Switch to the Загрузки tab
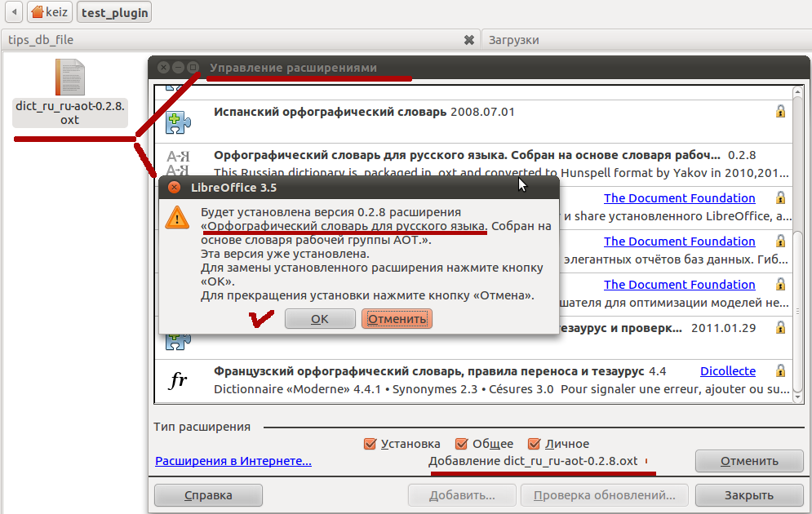 (x=647, y=40)
